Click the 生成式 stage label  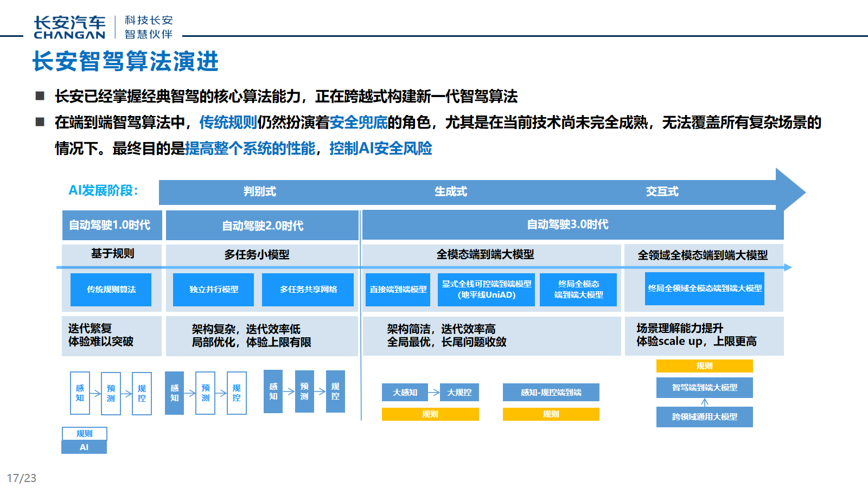(450, 191)
